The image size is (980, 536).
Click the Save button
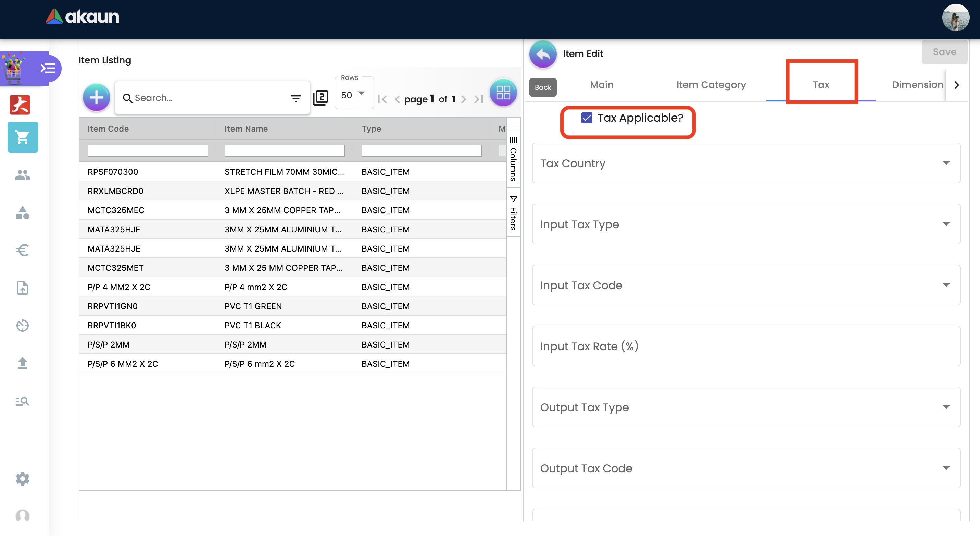click(x=944, y=52)
